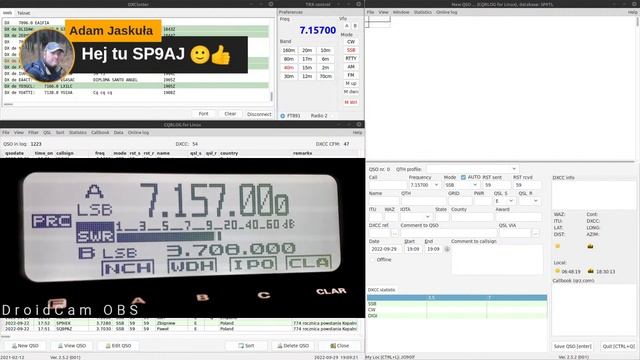Click the Quit [CTRL+Q] button
Viewport: 640px width, 360px height.
tap(618, 346)
